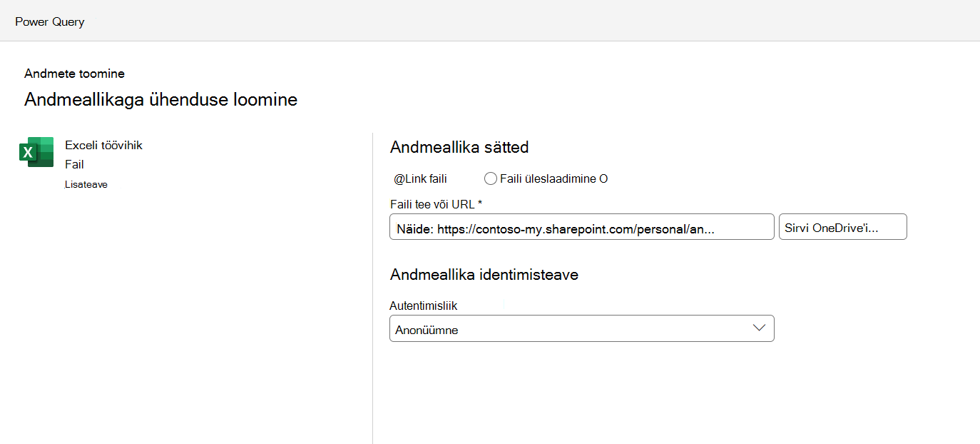980x444 pixels.
Task: Click the Fail category label
Action: click(74, 164)
